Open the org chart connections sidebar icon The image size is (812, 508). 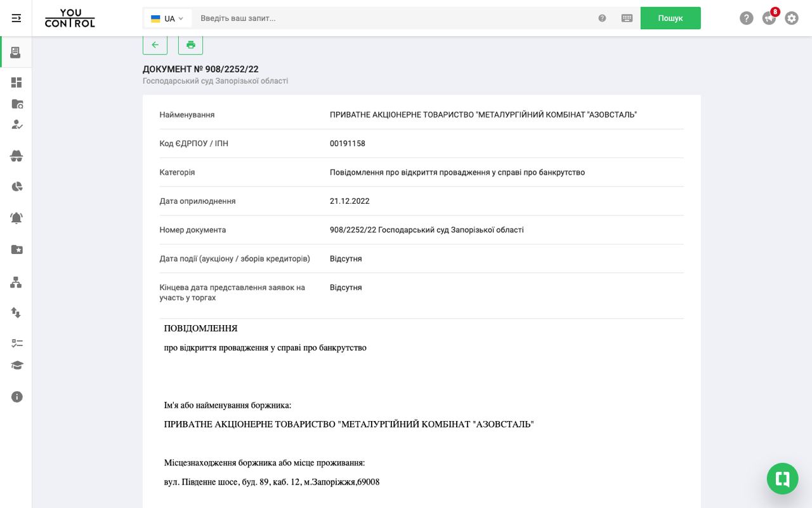click(16, 283)
